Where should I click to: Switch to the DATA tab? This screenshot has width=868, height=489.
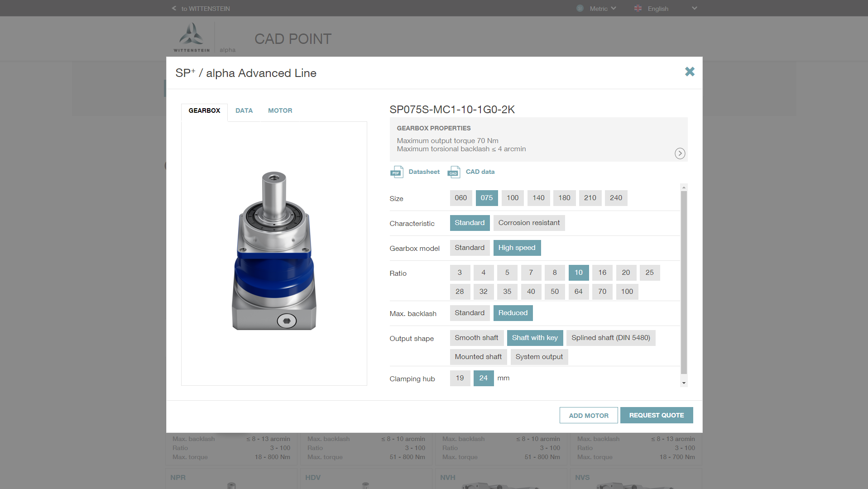pos(244,110)
